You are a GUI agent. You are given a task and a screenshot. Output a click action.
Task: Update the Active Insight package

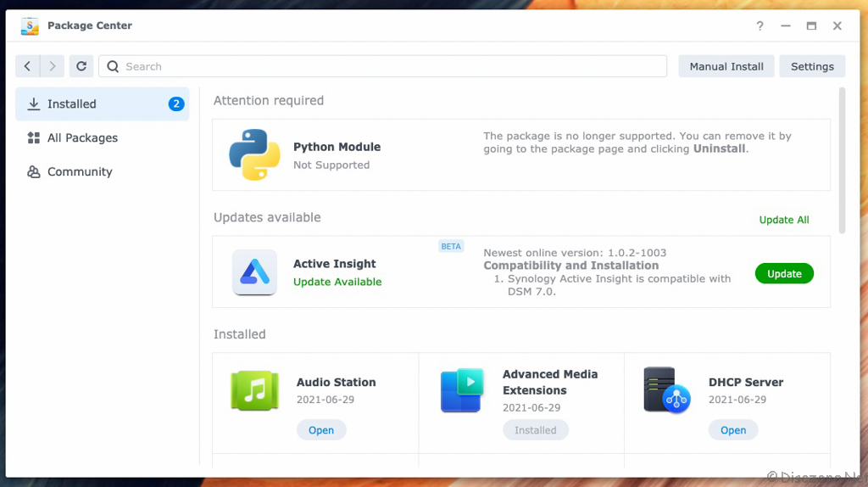784,274
